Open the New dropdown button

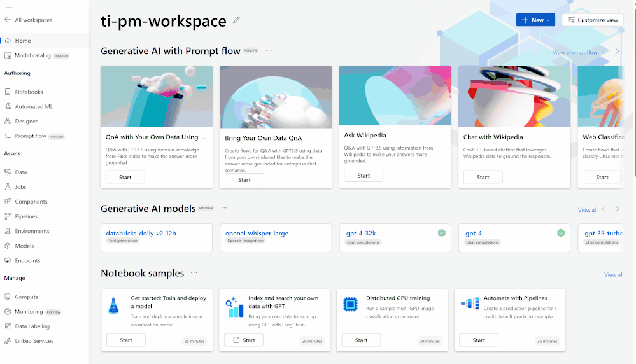(535, 20)
